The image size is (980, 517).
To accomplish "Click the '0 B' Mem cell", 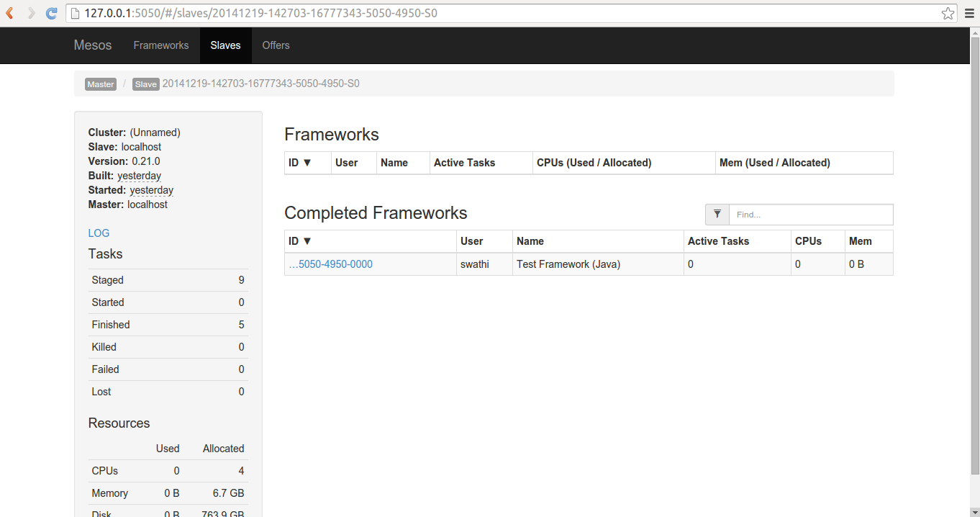I will 869,264.
